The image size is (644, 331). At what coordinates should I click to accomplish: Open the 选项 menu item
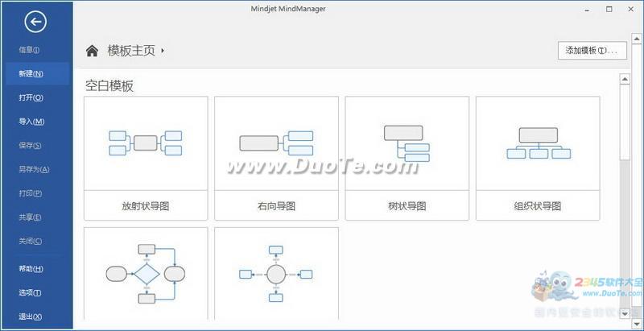(x=30, y=293)
